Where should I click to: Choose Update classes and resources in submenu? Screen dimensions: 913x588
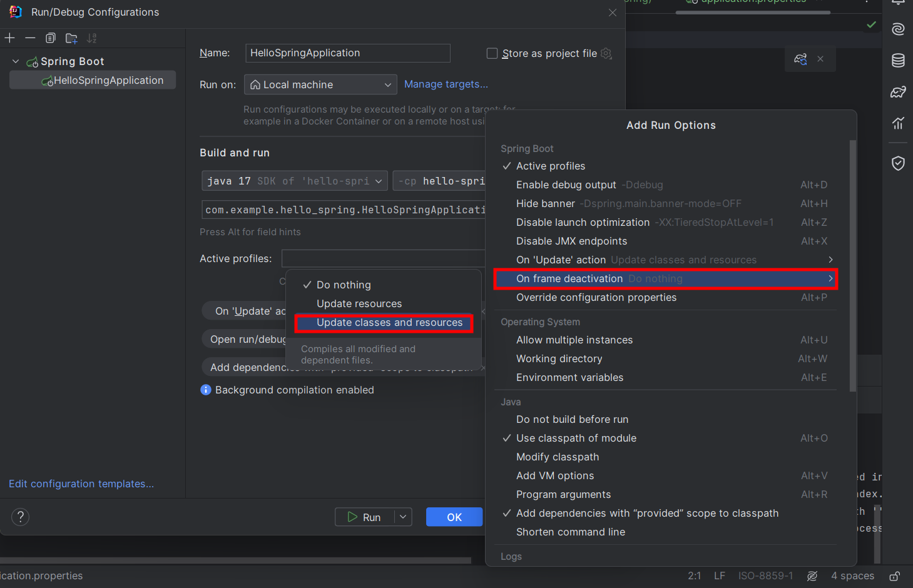pyautogui.click(x=384, y=323)
